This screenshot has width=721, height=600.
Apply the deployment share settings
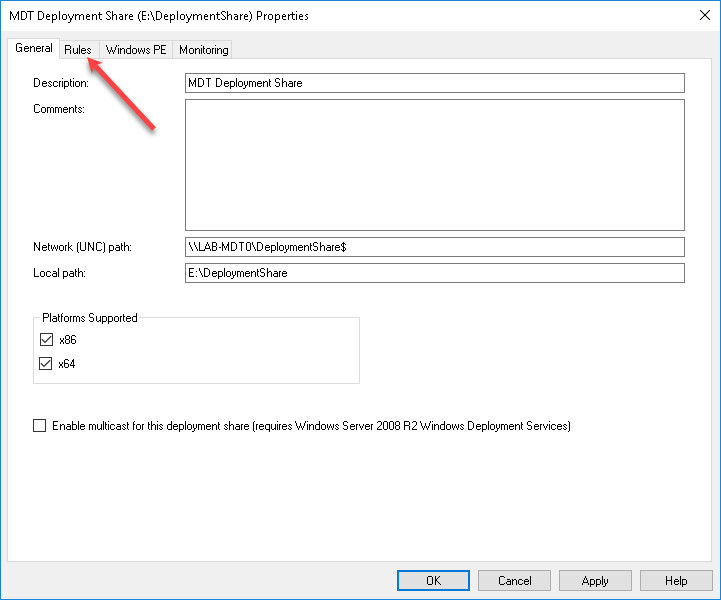[x=595, y=581]
